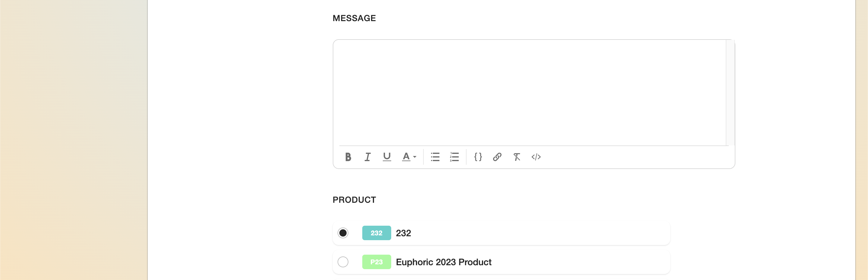Click the 232 product name text

coord(403,233)
